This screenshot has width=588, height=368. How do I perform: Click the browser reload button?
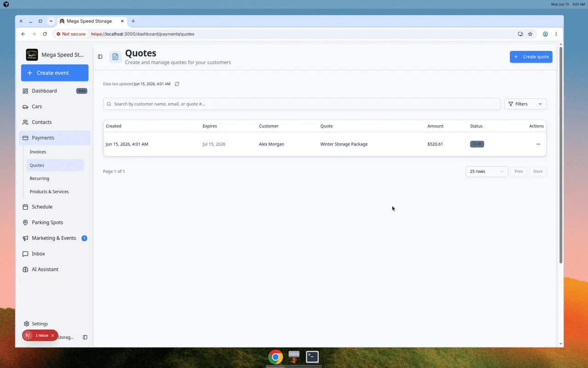tap(45, 34)
